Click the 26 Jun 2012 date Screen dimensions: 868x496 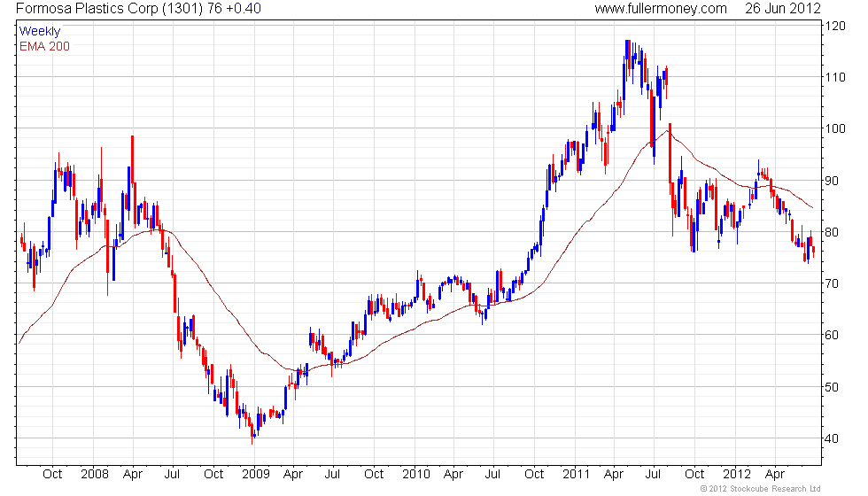[782, 8]
